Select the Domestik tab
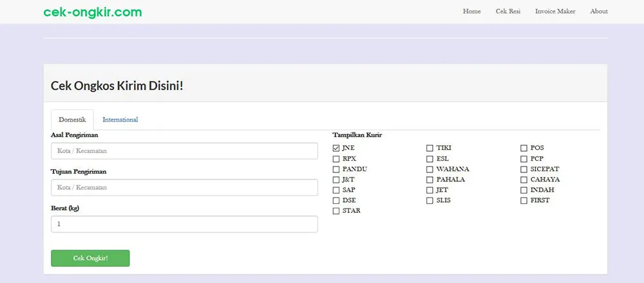Screen dimensions: 644x283 click(72, 120)
